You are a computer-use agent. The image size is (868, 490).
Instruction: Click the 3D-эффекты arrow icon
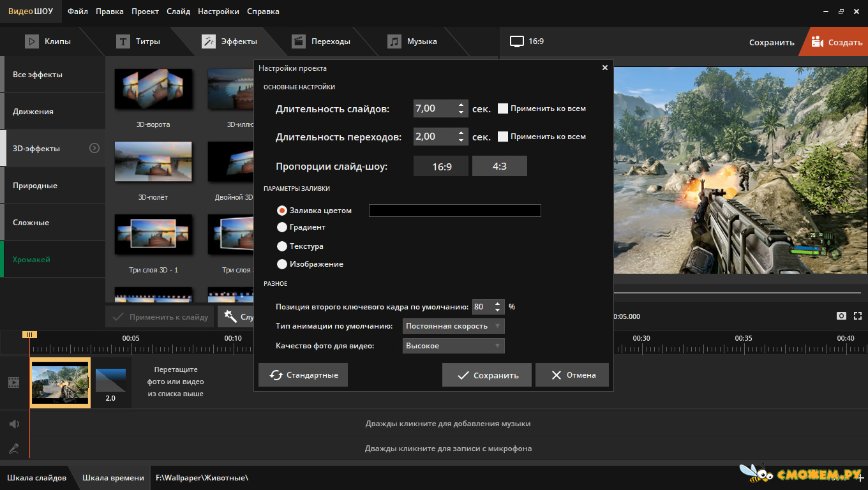[94, 148]
